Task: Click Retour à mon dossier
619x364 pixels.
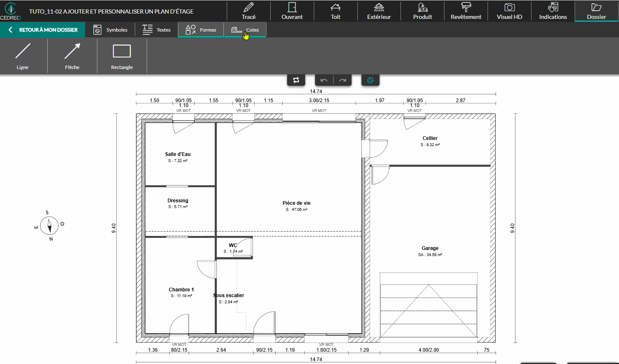Action: [x=43, y=30]
